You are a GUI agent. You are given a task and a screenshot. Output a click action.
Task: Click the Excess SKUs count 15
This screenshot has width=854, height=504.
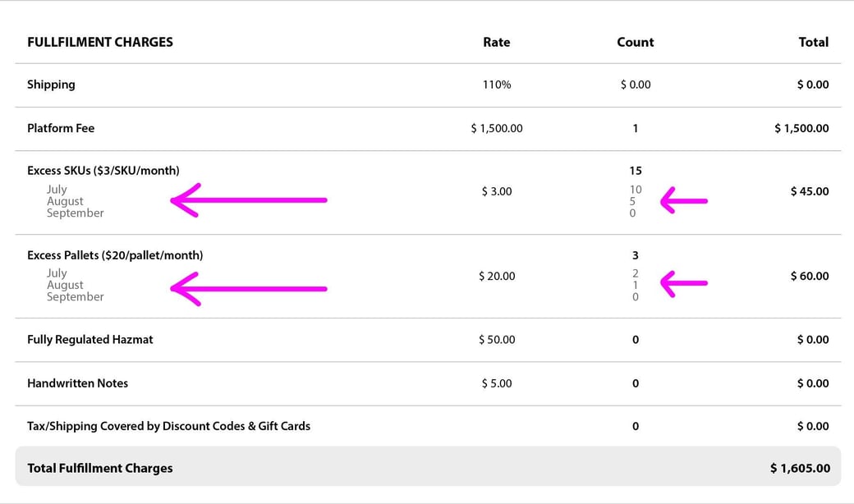pos(636,171)
